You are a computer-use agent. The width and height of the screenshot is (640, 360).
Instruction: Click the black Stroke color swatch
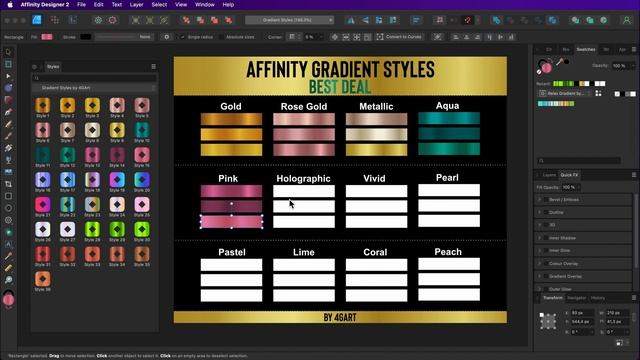coord(86,37)
